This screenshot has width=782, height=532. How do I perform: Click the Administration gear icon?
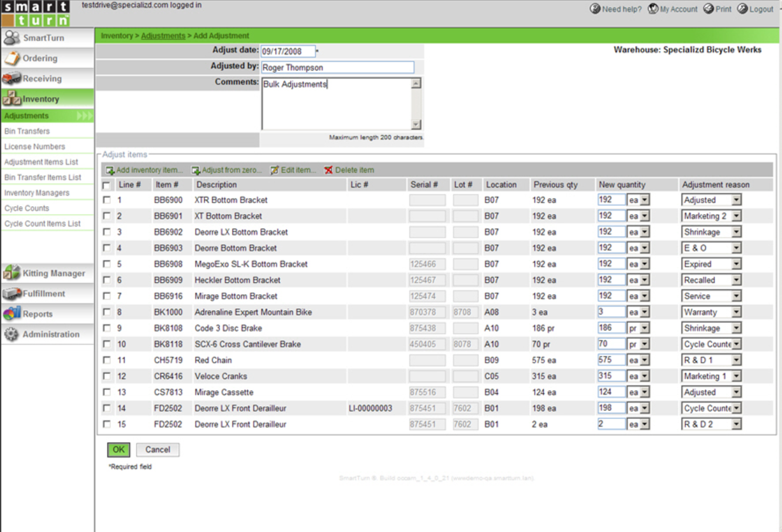click(12, 334)
